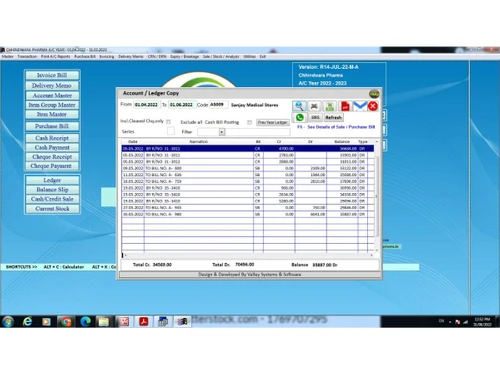Open Sale / Stock / Analysis menu
This screenshot has width=500, height=375.
click(x=221, y=57)
